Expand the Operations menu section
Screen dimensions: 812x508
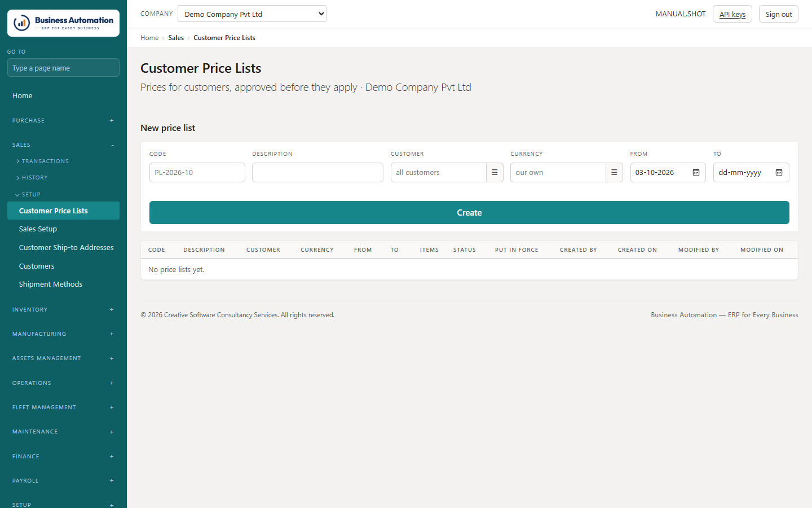[x=63, y=383]
